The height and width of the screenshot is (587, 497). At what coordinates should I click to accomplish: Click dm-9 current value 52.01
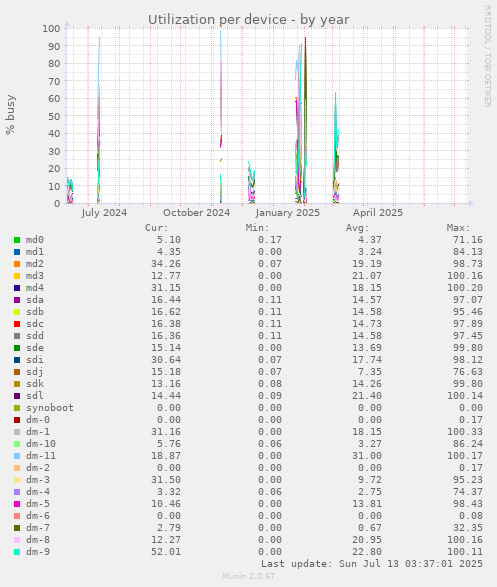pos(166,552)
